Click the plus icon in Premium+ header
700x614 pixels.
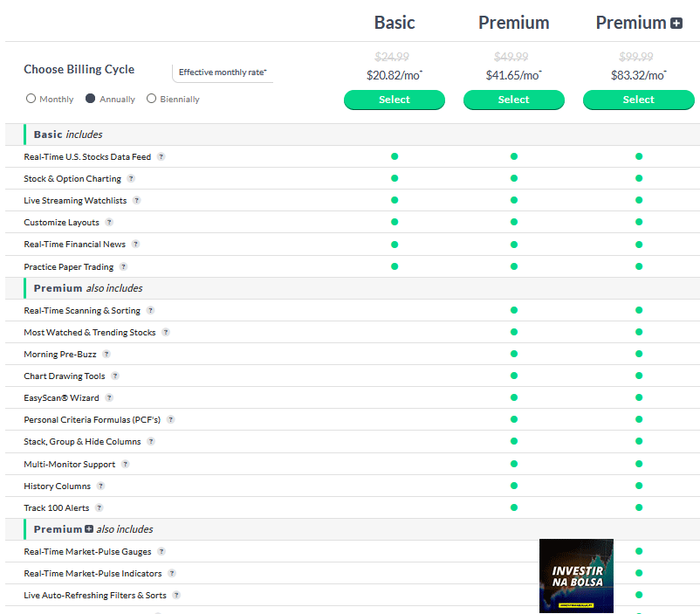click(676, 24)
